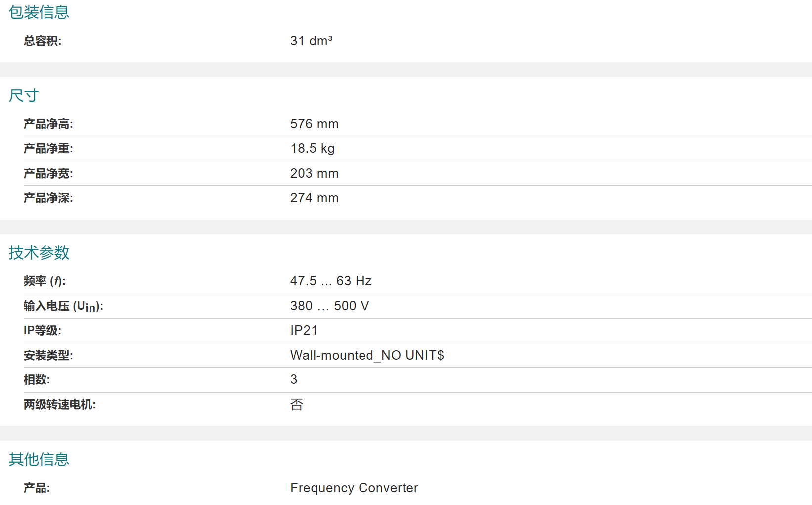Screen dimensions: 812x505
Task: Click the 总容积 value 31 dm³
Action: point(311,41)
